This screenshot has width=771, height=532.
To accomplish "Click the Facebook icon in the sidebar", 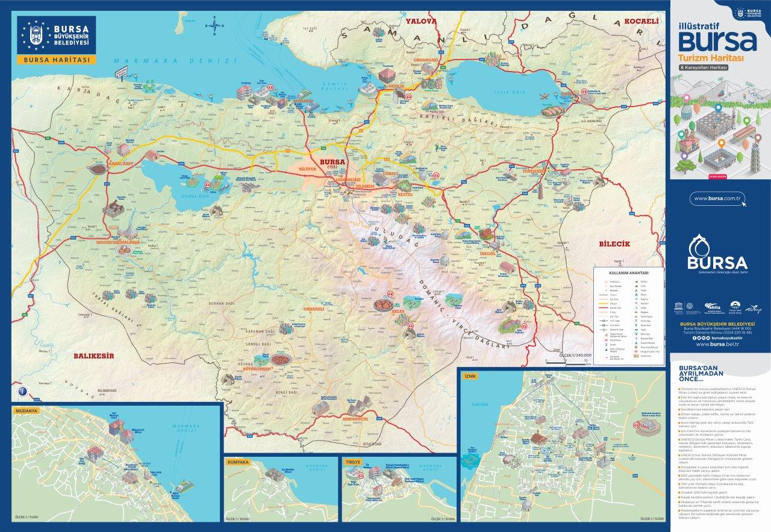I will coord(695,338).
